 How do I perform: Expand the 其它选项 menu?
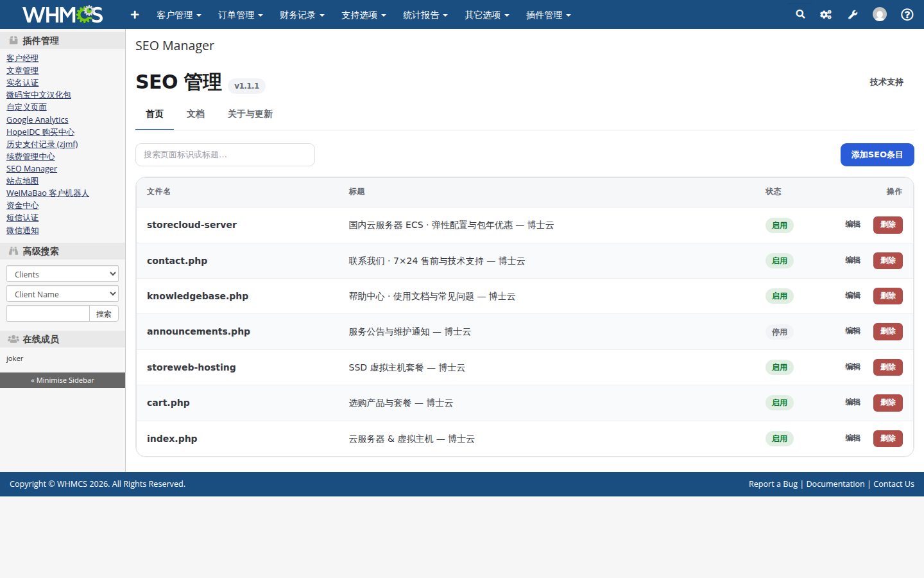pos(487,15)
